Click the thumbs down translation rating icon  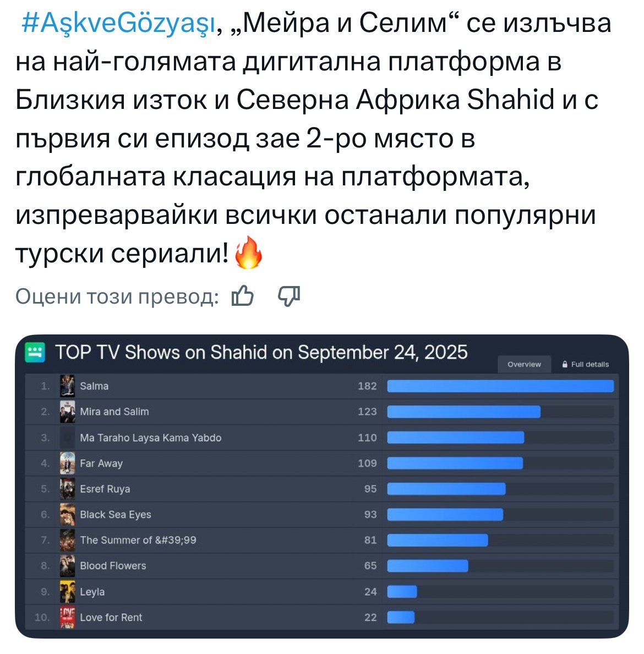point(289,296)
